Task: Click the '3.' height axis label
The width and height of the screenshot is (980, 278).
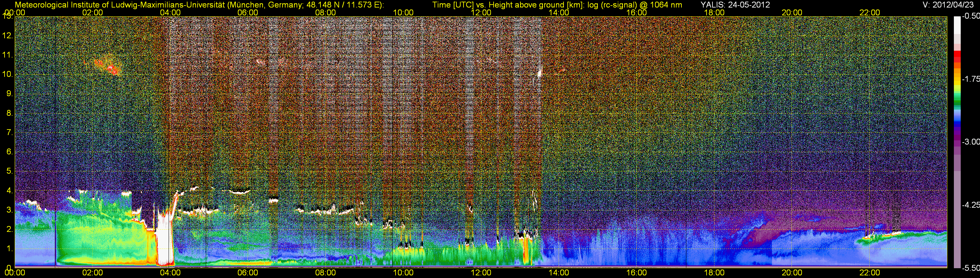Action: tap(10, 210)
